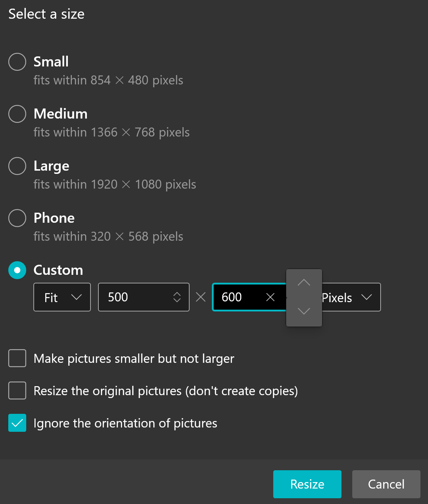Click the down arrow to decrease height
428x504 pixels.
coord(304,311)
